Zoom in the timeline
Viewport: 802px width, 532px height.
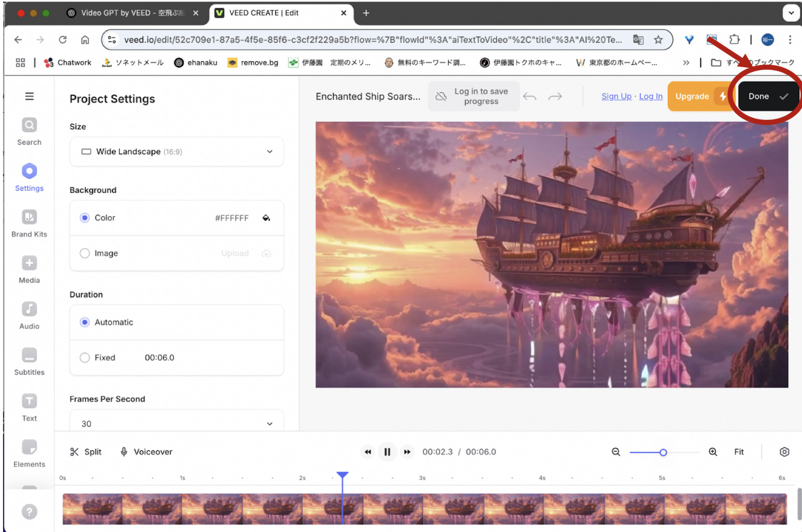[713, 452]
